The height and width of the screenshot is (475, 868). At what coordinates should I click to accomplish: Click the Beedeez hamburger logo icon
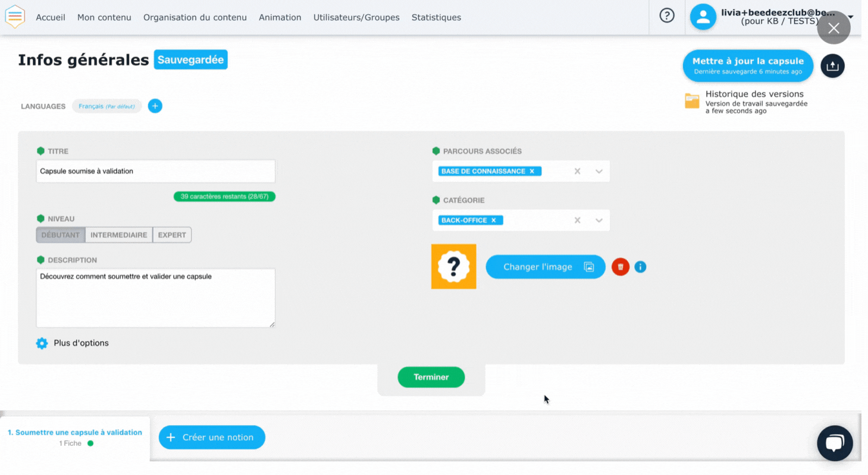coord(15,17)
